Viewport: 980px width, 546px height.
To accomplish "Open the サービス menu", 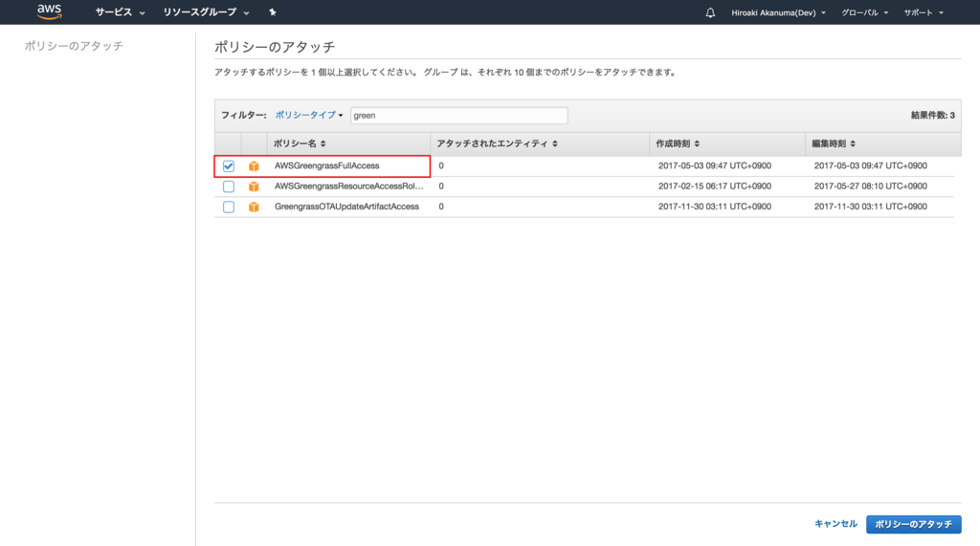I will pyautogui.click(x=120, y=12).
